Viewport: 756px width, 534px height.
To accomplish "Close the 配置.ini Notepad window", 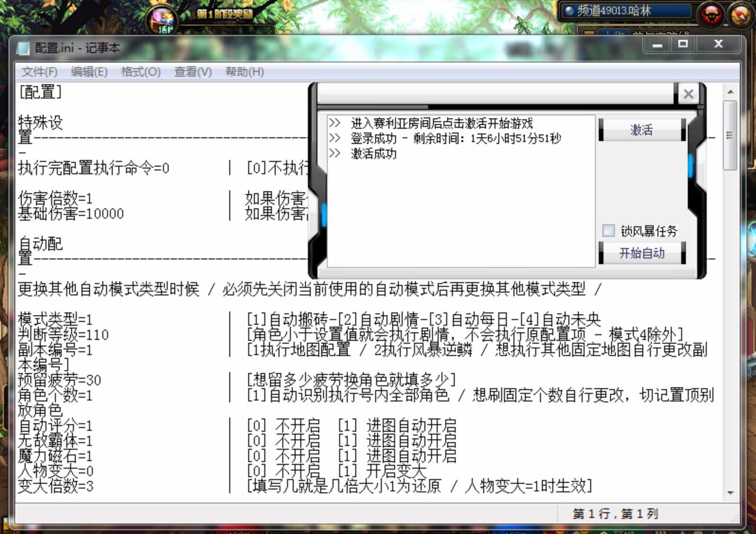I will (x=718, y=44).
